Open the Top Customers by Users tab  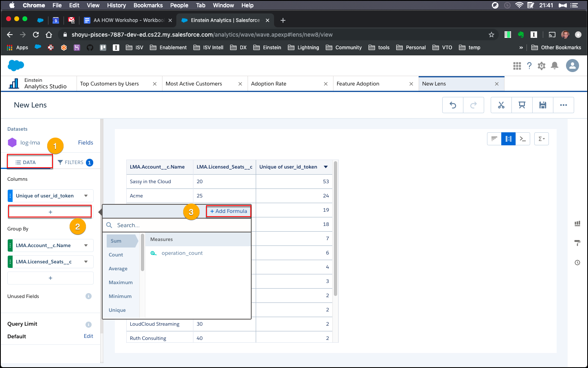point(110,84)
